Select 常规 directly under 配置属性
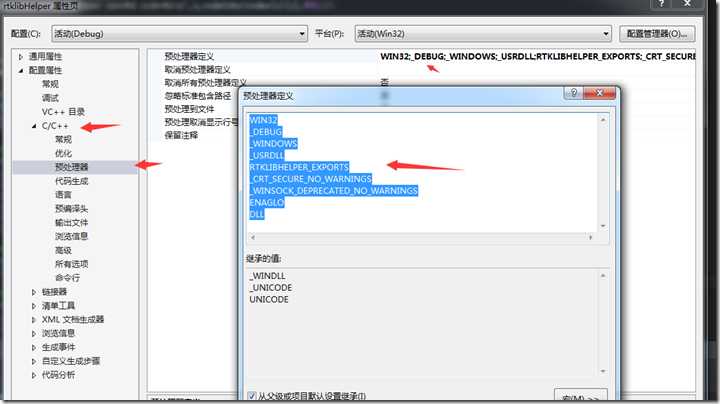720x404 pixels. [50, 84]
